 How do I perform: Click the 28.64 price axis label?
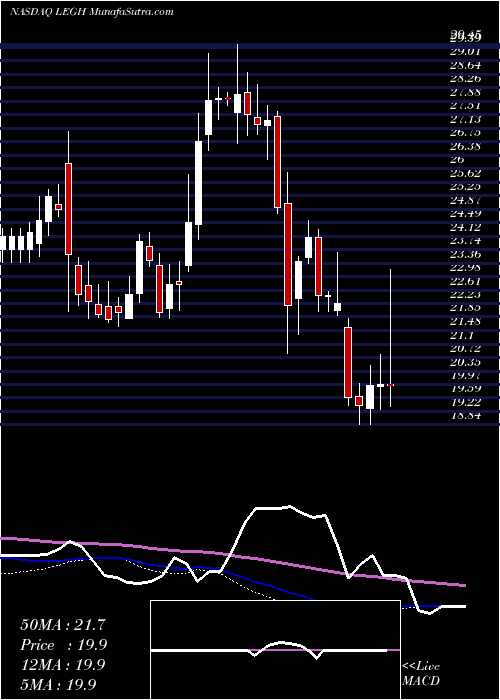[x=466, y=65]
